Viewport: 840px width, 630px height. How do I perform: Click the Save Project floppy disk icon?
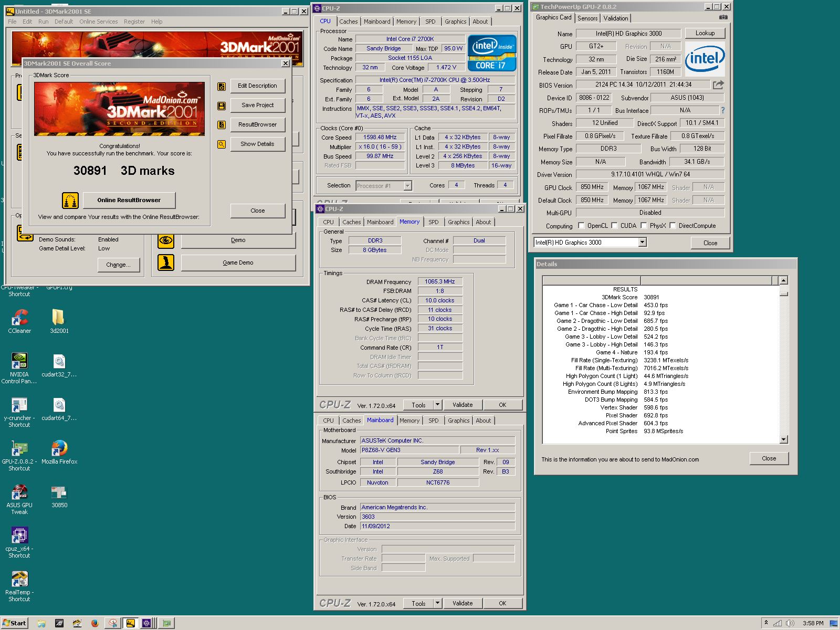click(222, 106)
